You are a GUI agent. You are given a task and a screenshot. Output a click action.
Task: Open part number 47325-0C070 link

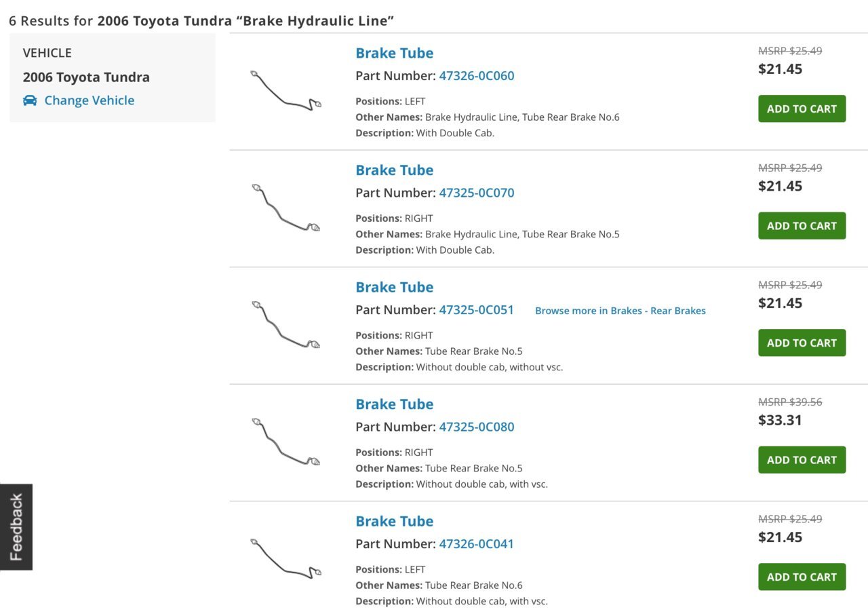477,193
